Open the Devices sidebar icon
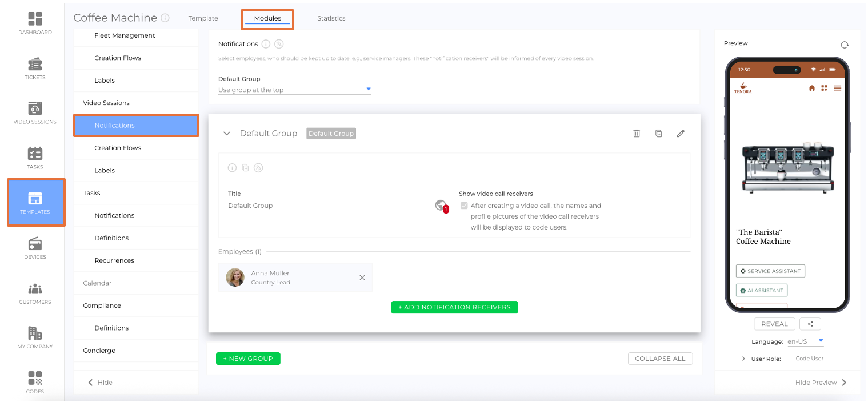The width and height of the screenshot is (868, 402). tap(35, 248)
